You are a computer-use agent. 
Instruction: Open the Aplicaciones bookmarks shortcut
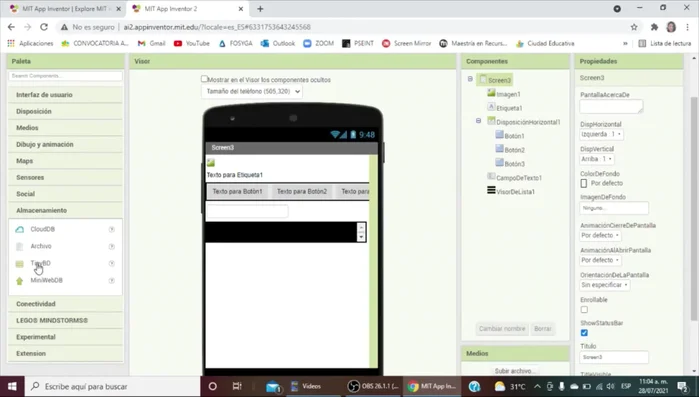pos(30,43)
